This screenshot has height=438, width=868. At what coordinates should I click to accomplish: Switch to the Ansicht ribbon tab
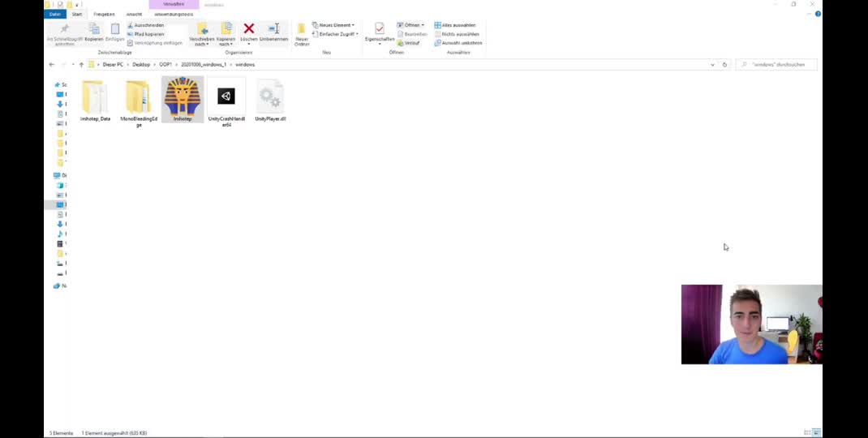(134, 14)
